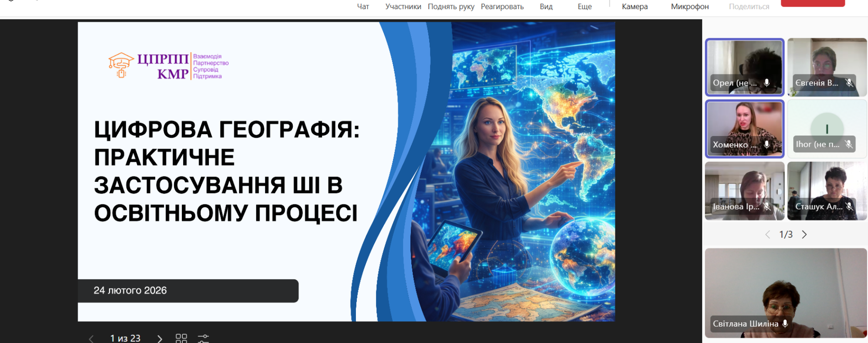Click muted mic icon on Євгенія's tile

coord(849,83)
